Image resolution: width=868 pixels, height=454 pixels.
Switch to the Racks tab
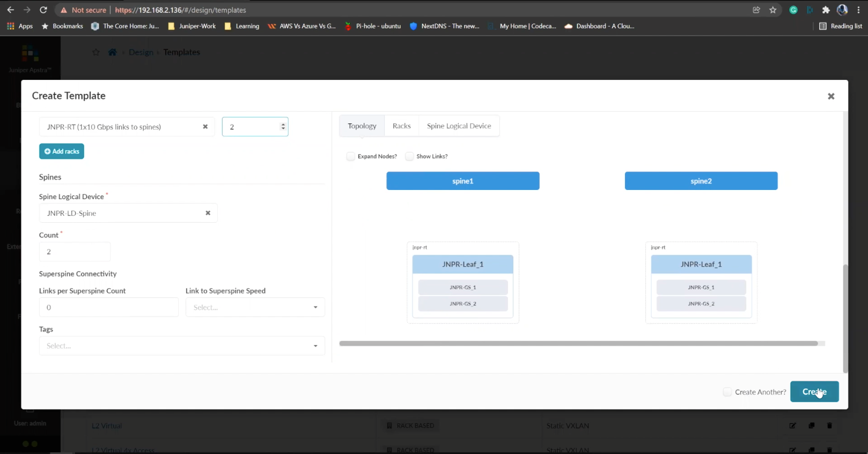click(402, 126)
